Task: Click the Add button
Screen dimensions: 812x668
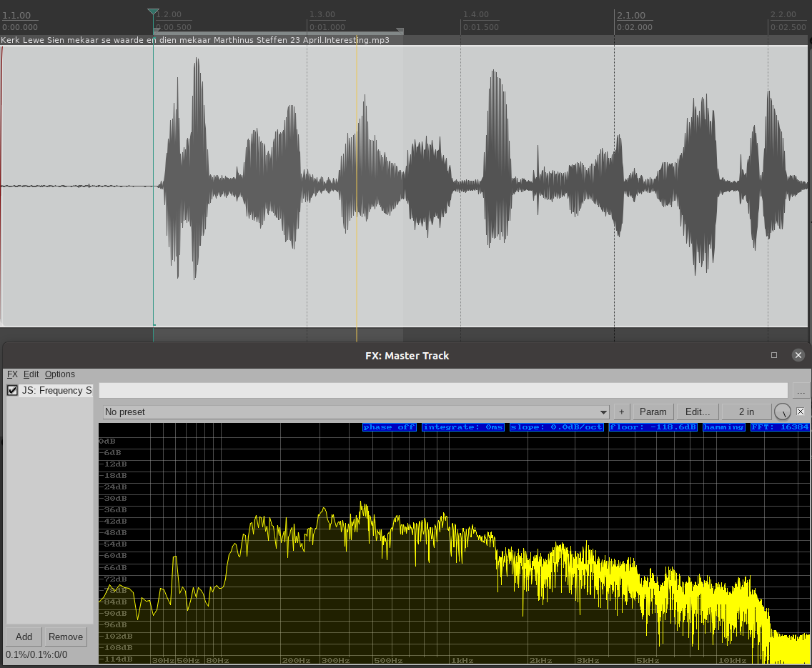Action: (24, 637)
